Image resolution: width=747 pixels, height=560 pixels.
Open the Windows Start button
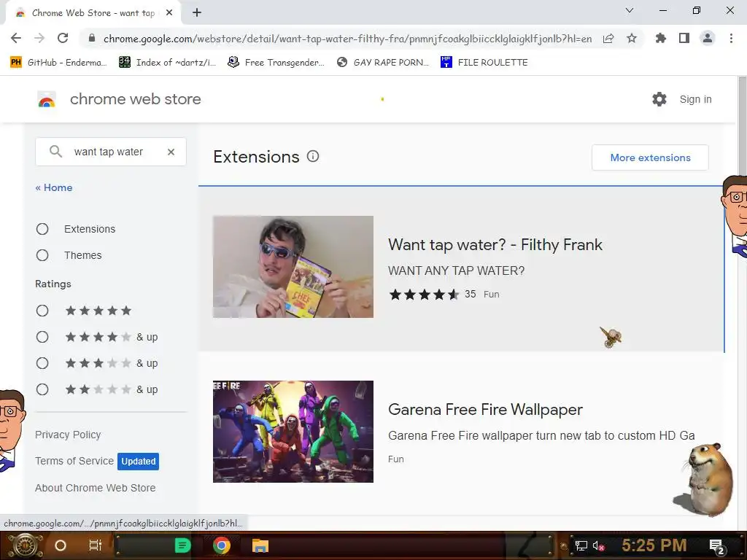(x=26, y=545)
